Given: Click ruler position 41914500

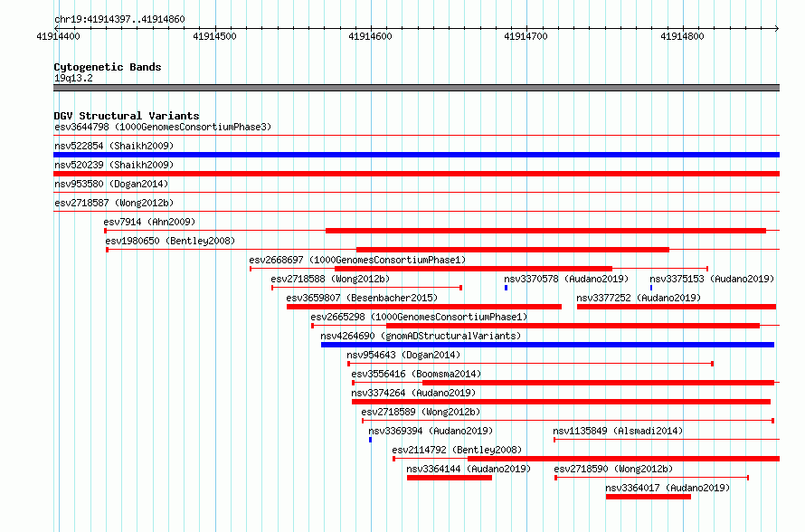Looking at the screenshot, I should (214, 36).
